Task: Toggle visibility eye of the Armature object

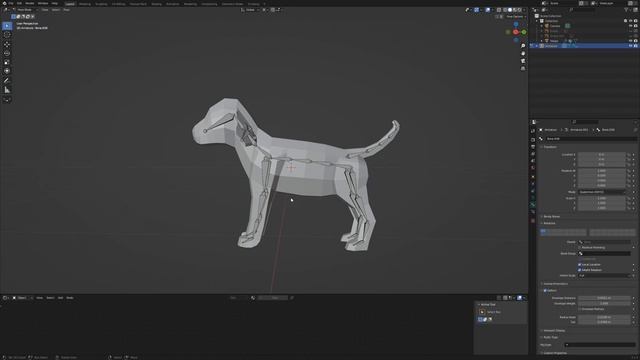Action: click(631, 46)
